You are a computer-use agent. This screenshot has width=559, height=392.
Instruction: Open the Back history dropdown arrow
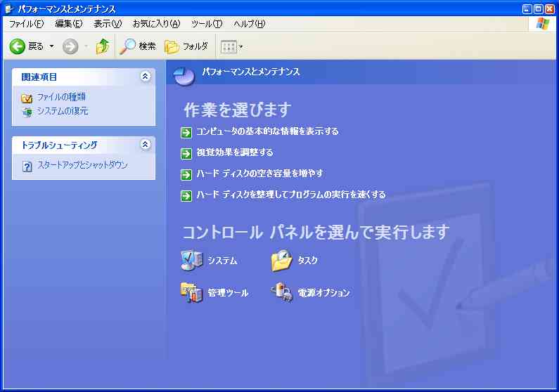point(52,46)
